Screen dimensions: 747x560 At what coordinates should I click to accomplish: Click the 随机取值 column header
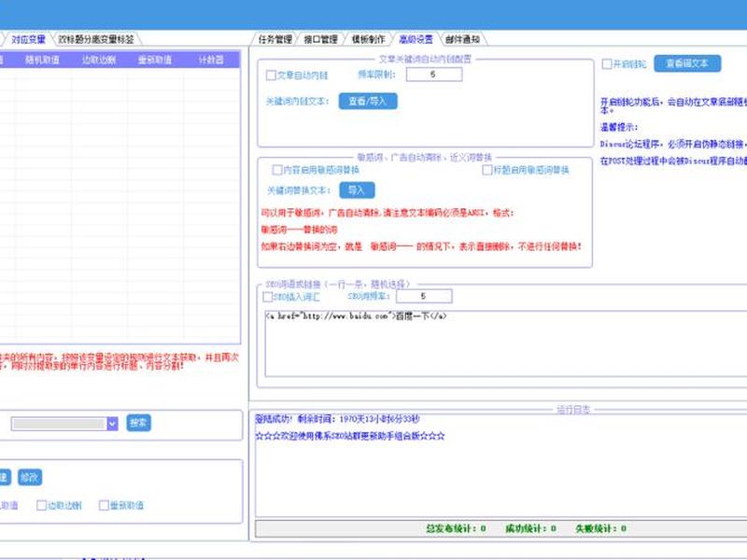[x=42, y=60]
